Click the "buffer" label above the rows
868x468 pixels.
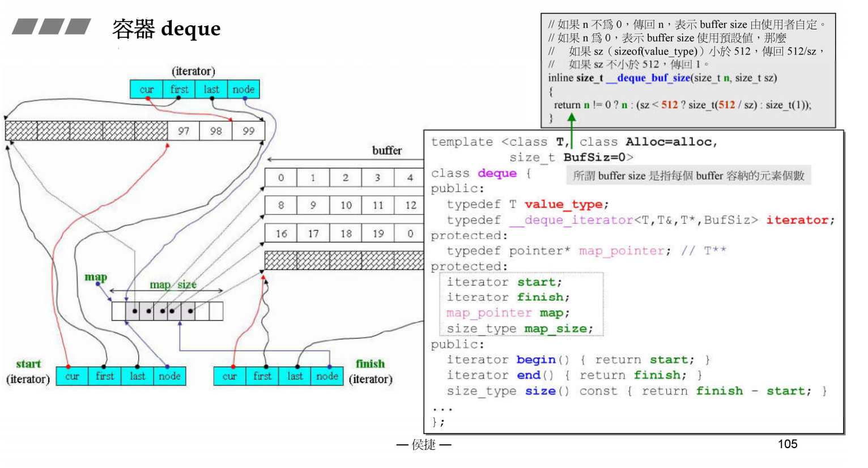click(x=387, y=151)
